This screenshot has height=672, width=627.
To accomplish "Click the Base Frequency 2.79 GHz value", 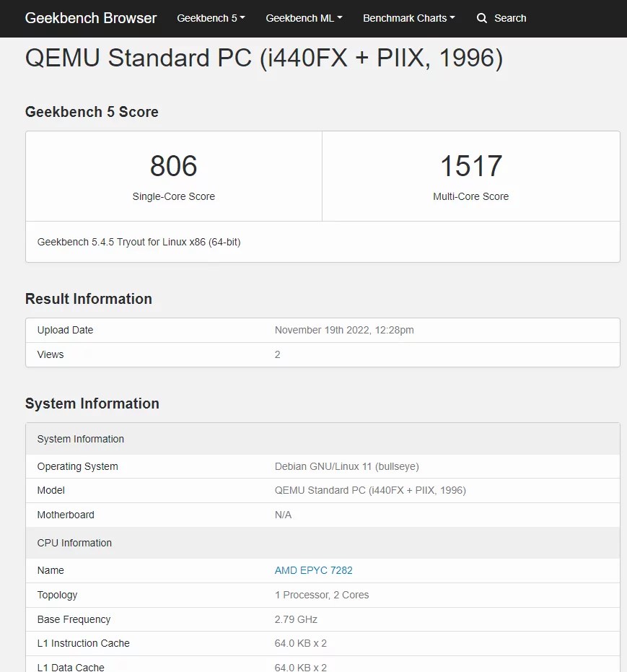I will pos(296,619).
